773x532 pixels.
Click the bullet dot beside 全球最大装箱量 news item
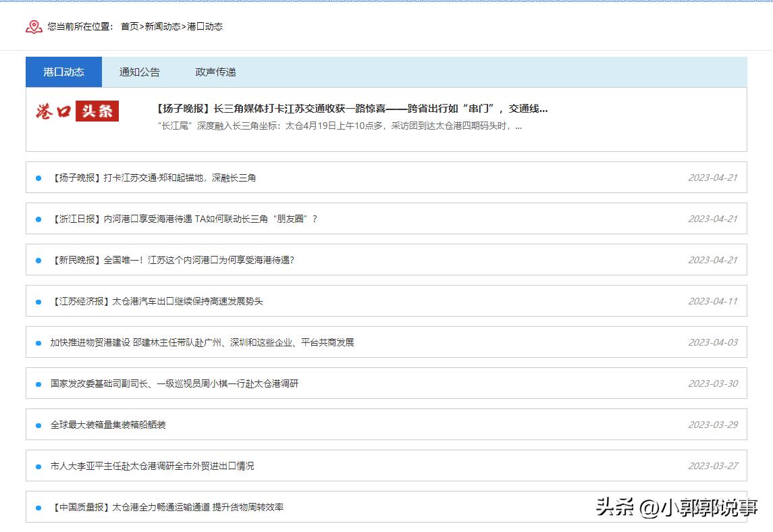[x=37, y=425]
